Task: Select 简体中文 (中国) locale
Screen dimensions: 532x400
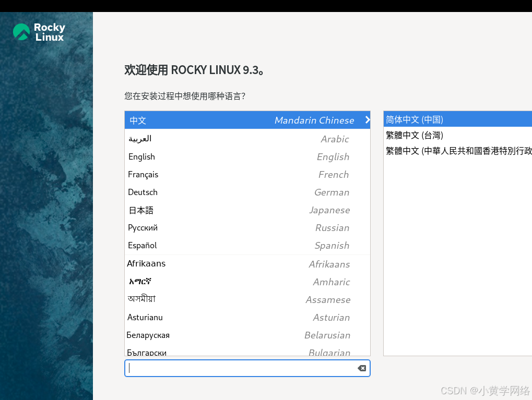Action: click(x=458, y=119)
